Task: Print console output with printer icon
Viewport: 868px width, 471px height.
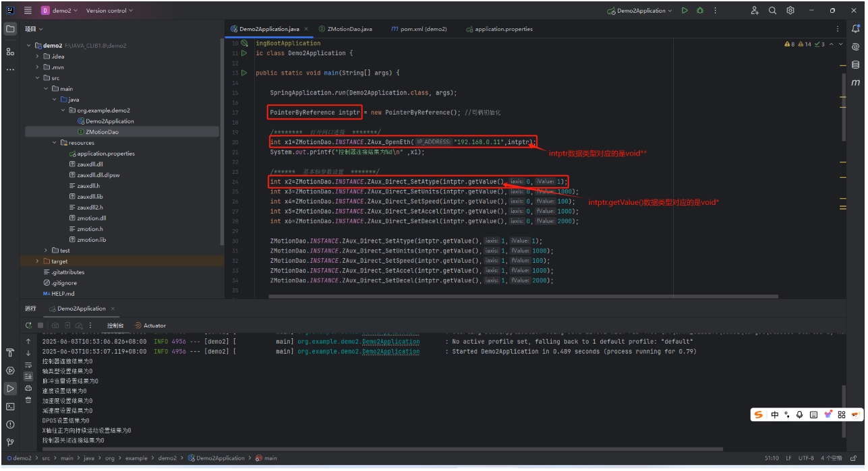Action: [x=28, y=388]
